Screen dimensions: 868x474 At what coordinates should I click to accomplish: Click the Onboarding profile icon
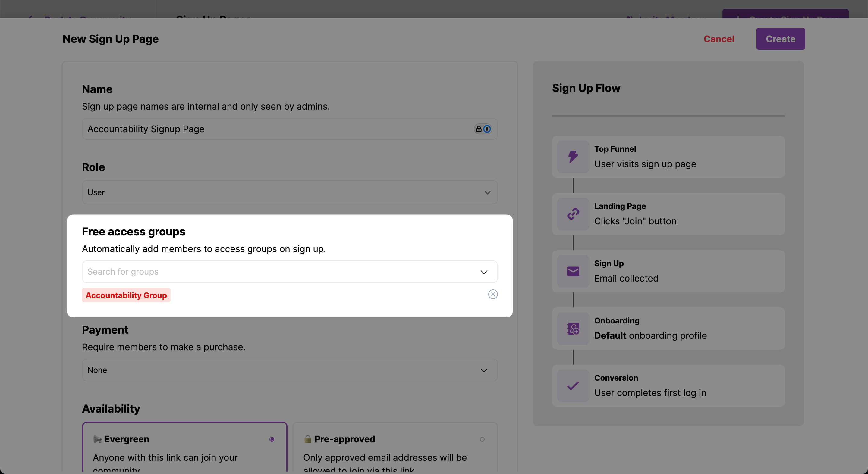tap(573, 329)
